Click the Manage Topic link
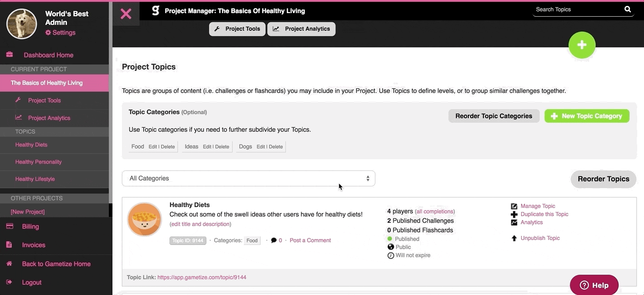 tap(538, 206)
